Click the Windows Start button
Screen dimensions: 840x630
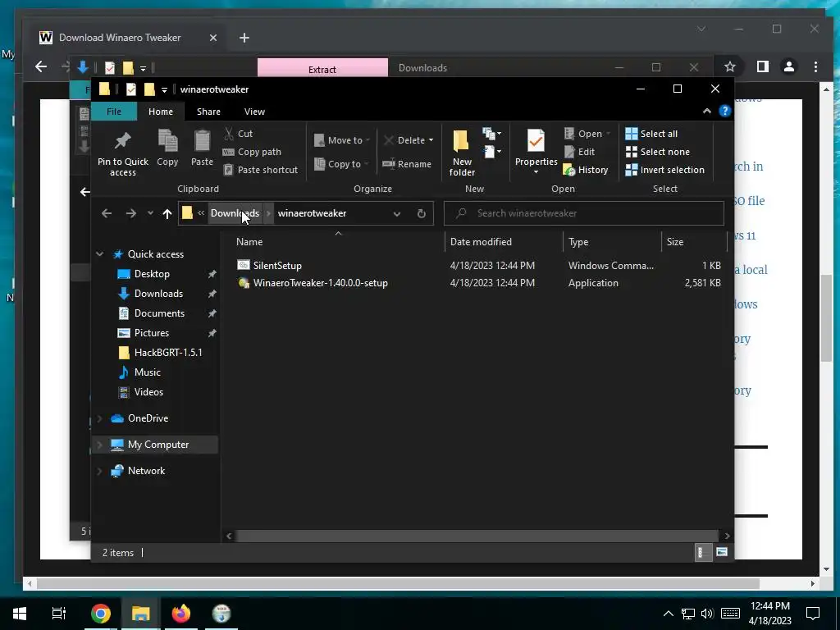coord(20,614)
